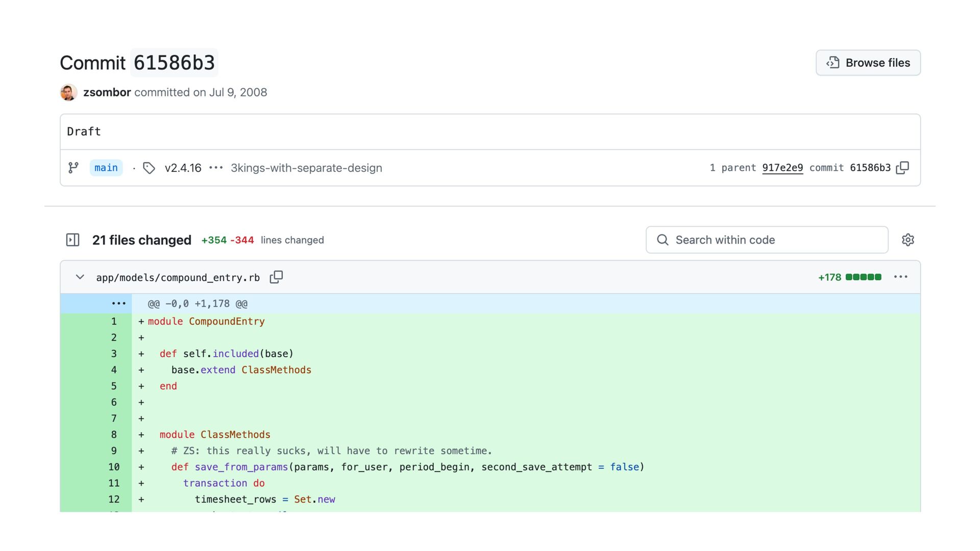The width and height of the screenshot is (980, 551).
Task: Expand hunk header ellipsis in diff
Action: [118, 304]
